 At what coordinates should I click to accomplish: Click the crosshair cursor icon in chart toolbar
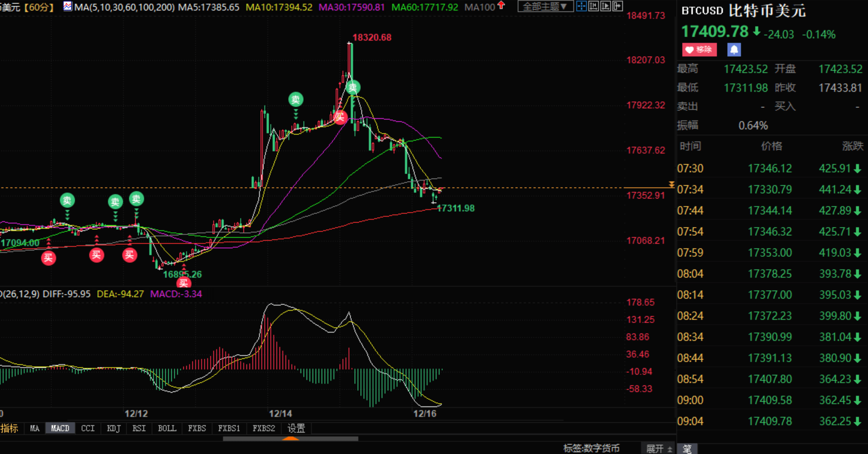pyautogui.click(x=581, y=6)
